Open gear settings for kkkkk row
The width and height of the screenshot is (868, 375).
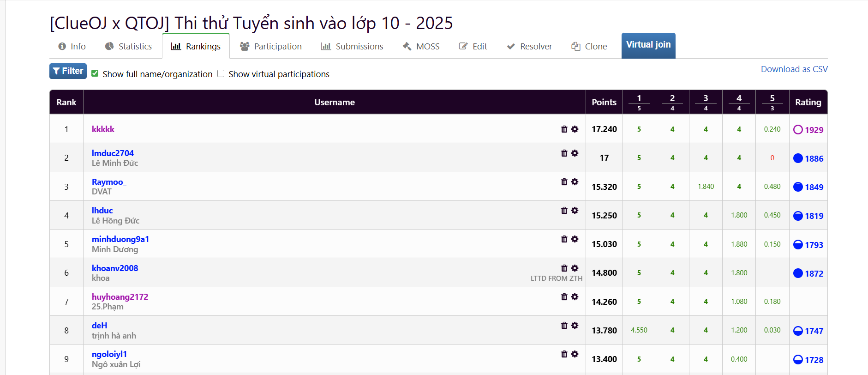575,129
